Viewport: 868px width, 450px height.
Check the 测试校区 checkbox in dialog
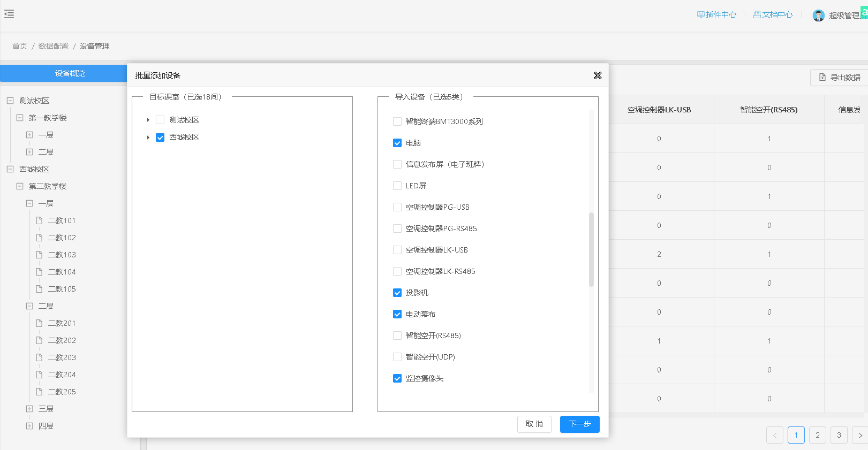pos(160,120)
